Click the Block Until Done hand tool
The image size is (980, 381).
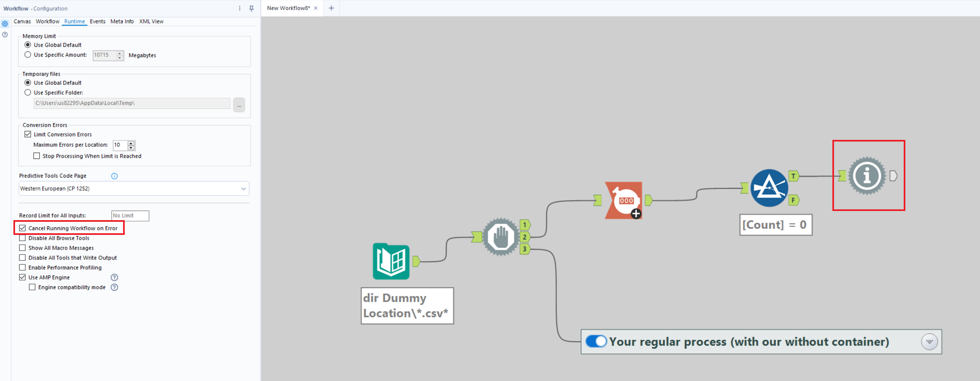(x=501, y=237)
